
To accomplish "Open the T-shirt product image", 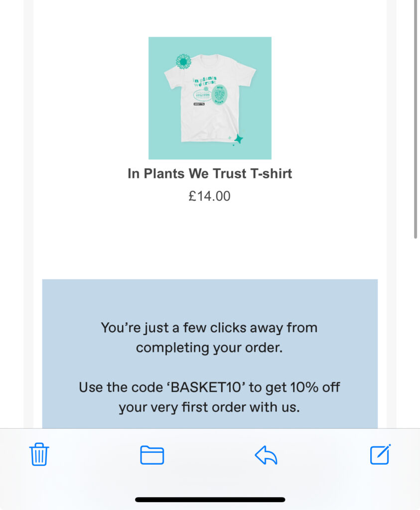I will point(210,98).
